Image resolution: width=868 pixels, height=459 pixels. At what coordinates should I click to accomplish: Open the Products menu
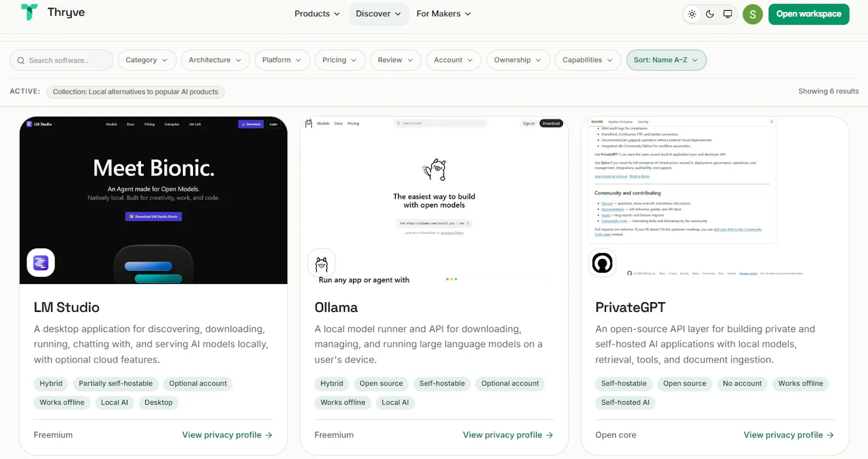[x=317, y=14]
